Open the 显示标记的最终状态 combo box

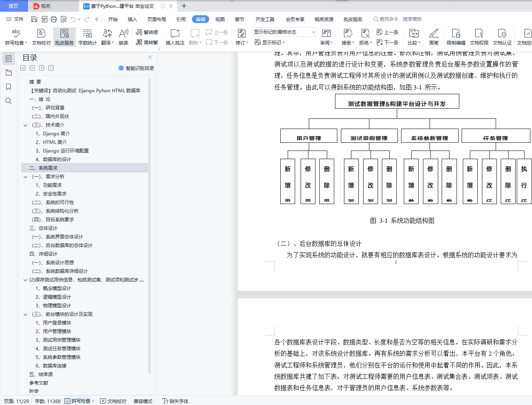click(x=284, y=32)
